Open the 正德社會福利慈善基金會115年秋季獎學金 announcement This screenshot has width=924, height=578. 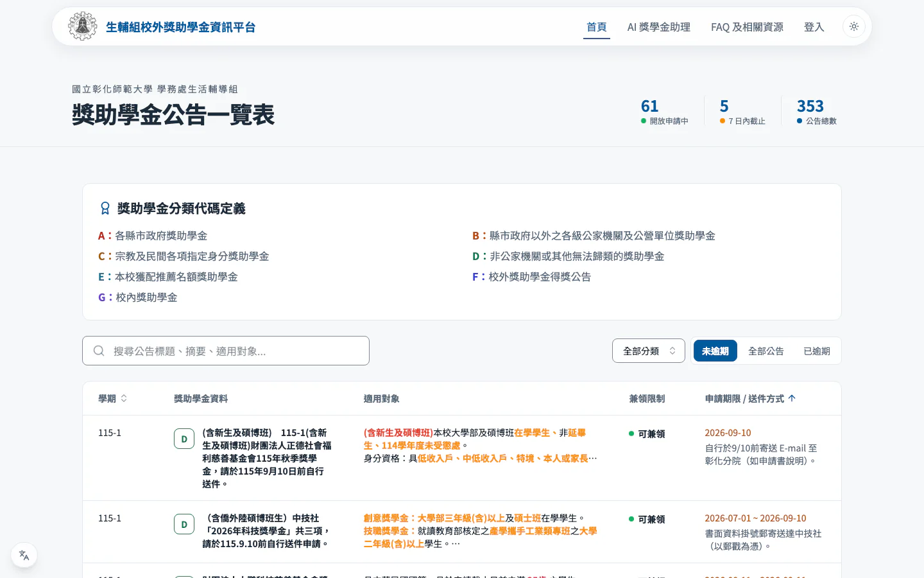point(267,458)
